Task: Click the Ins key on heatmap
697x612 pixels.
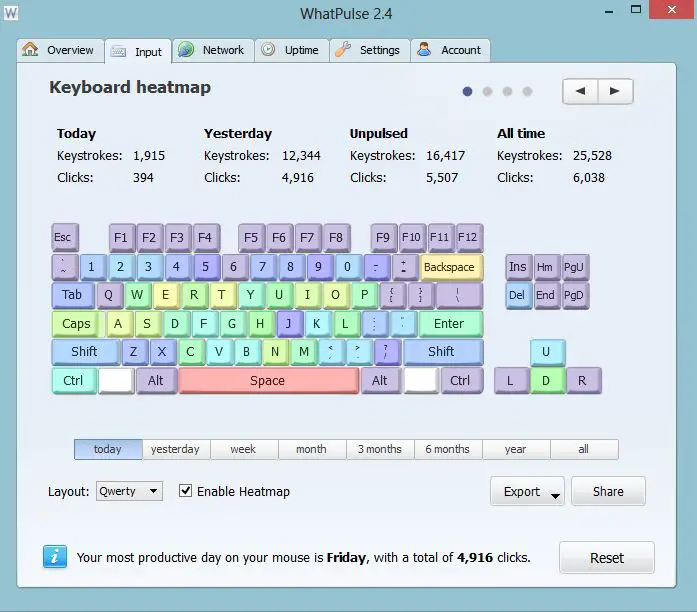Action: (518, 267)
